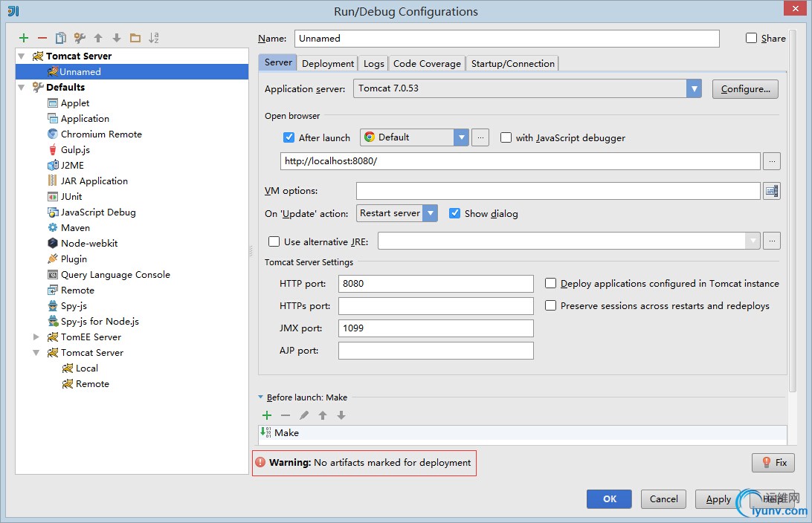Image resolution: width=812 pixels, height=523 pixels.
Task: Open the edit defaults wrench icon
Action: [80, 38]
